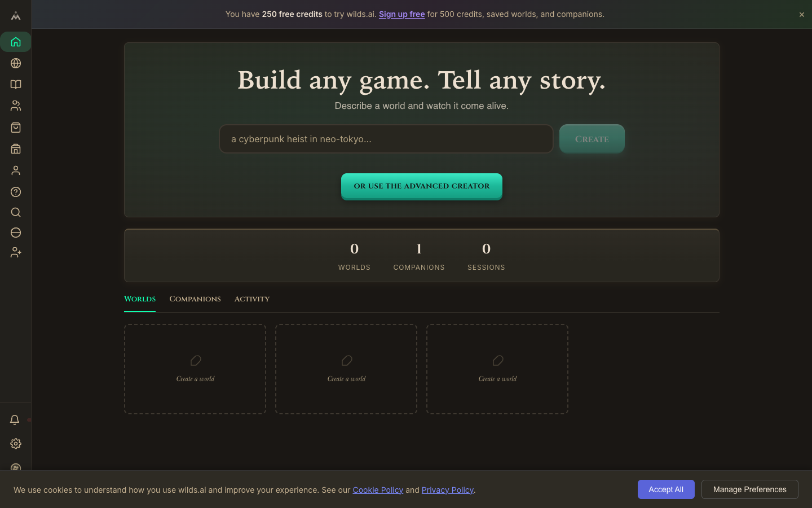Open the settings gear icon
Image resolution: width=812 pixels, height=508 pixels.
(16, 444)
